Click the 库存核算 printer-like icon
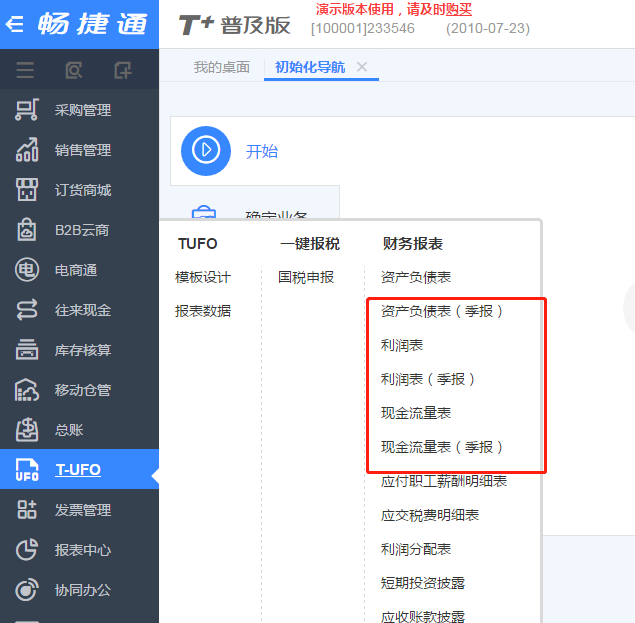635x623 pixels. (x=27, y=350)
